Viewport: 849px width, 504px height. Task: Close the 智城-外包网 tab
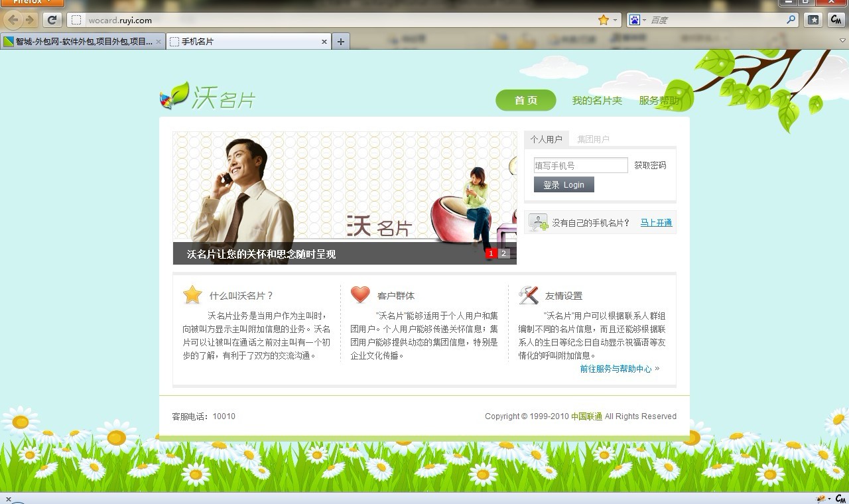tap(159, 41)
